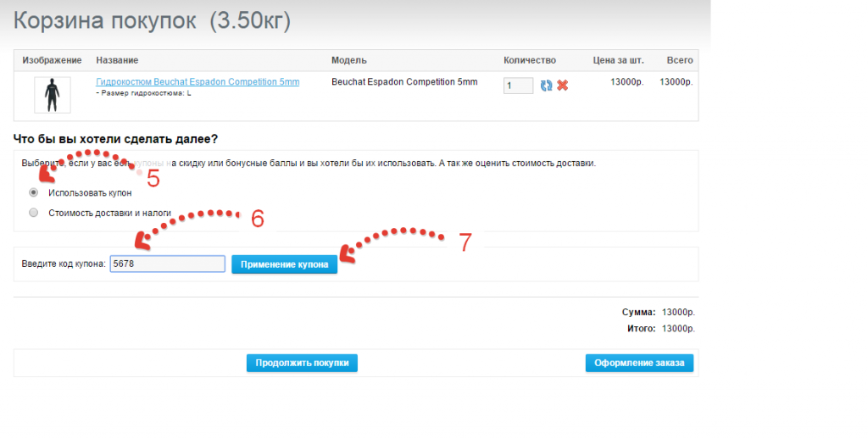Focus the coupon code input field

tap(167, 264)
